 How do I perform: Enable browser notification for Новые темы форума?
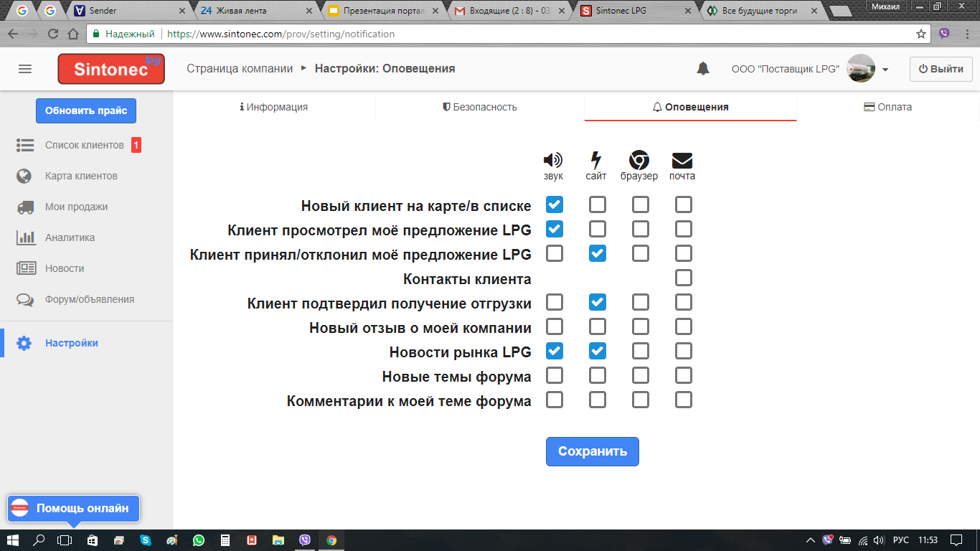(x=641, y=375)
